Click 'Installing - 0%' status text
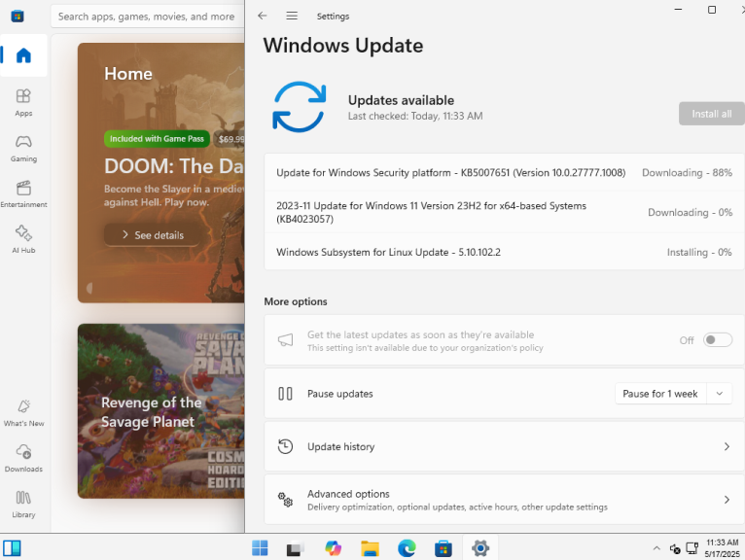The width and height of the screenshot is (745, 560). tap(699, 252)
